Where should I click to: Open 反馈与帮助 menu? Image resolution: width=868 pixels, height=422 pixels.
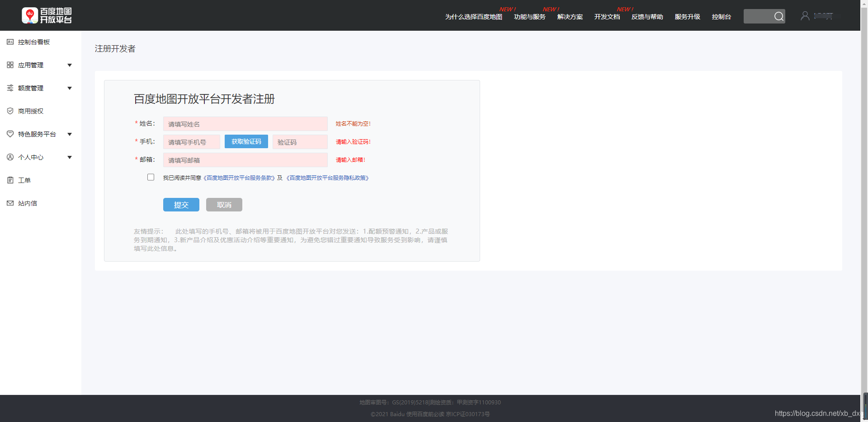647,17
